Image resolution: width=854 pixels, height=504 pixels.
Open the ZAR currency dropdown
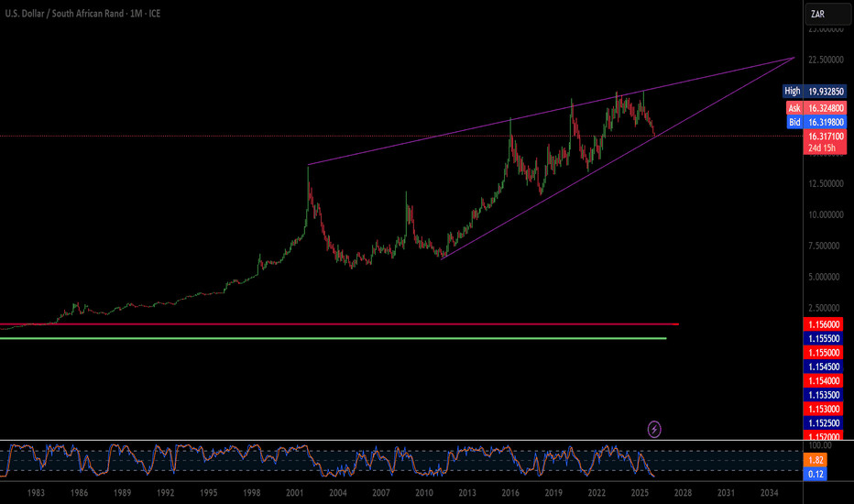pyautogui.click(x=817, y=15)
